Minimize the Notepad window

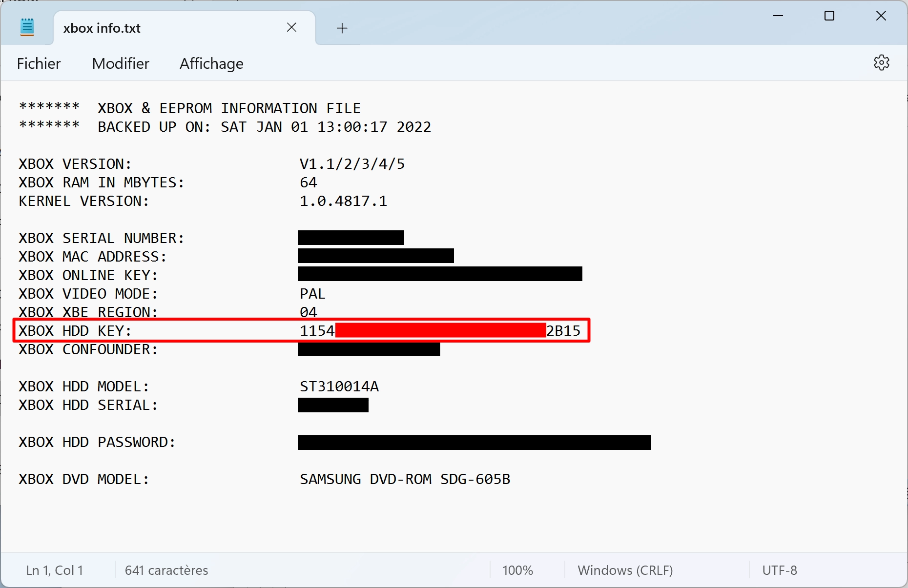pos(778,16)
